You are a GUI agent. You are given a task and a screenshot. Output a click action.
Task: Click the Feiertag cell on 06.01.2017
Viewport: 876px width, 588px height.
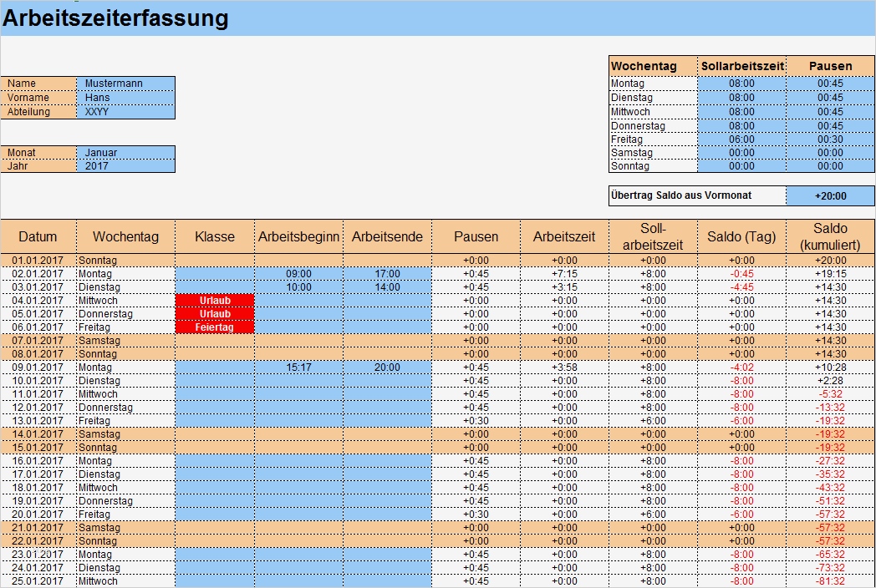(x=215, y=327)
